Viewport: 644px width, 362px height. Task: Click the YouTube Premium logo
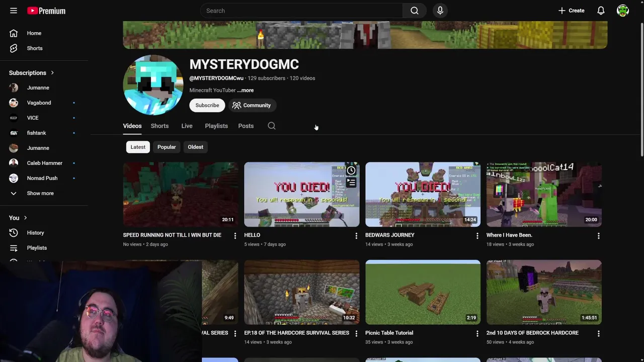point(46,11)
